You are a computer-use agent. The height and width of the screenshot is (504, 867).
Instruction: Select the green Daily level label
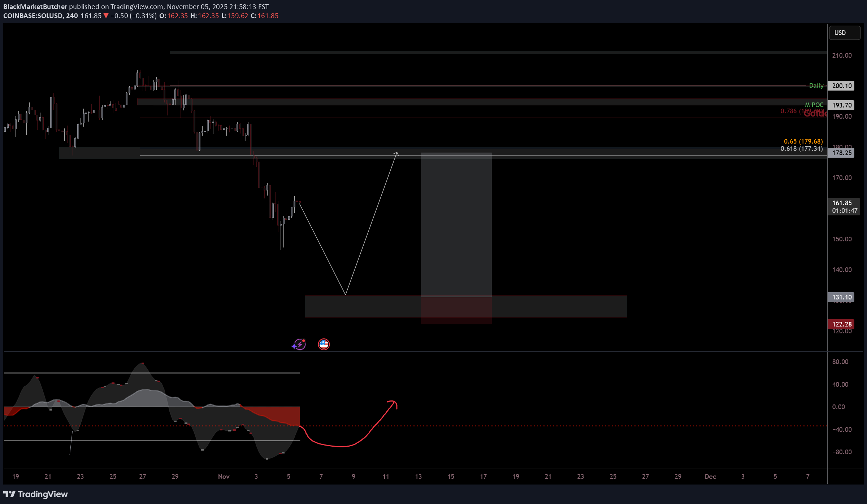click(x=816, y=86)
